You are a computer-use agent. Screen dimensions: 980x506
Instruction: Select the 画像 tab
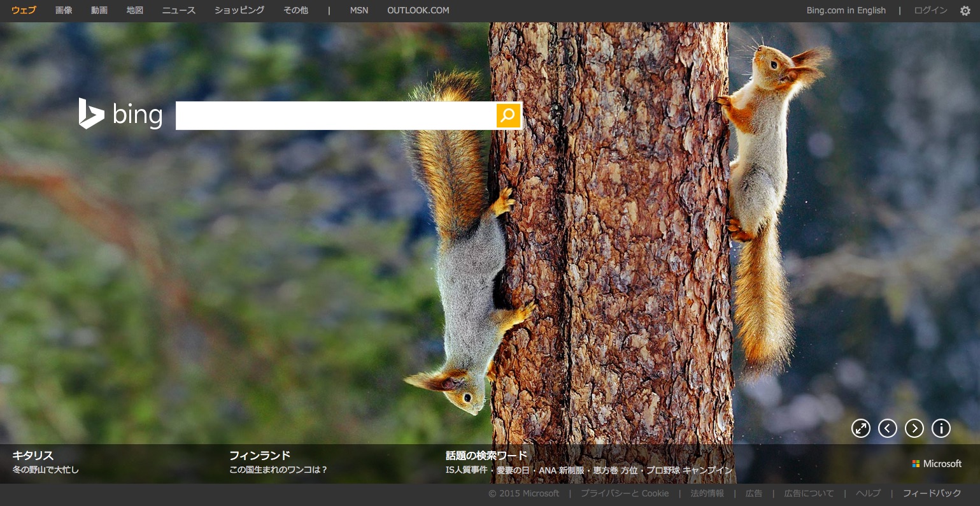[64, 11]
